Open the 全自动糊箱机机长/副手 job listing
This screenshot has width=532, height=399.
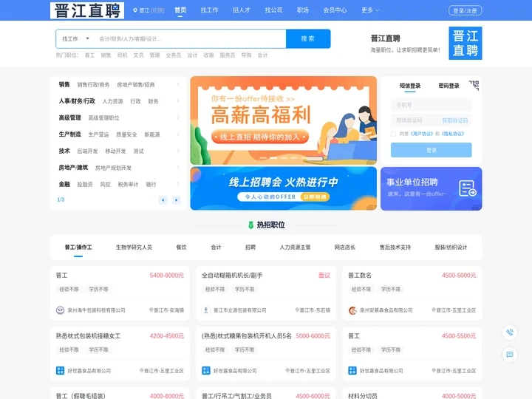point(232,275)
